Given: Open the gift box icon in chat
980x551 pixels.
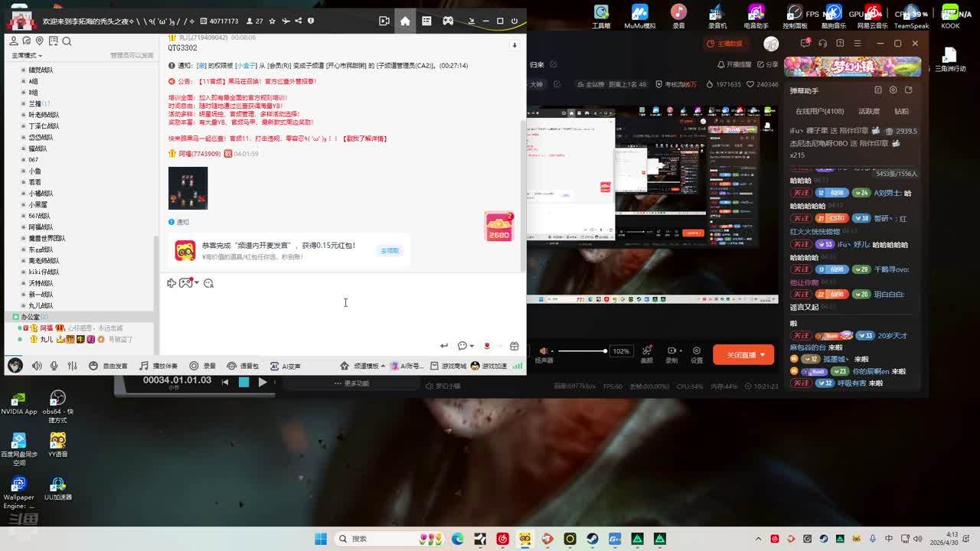Looking at the screenshot, I should click(514, 346).
